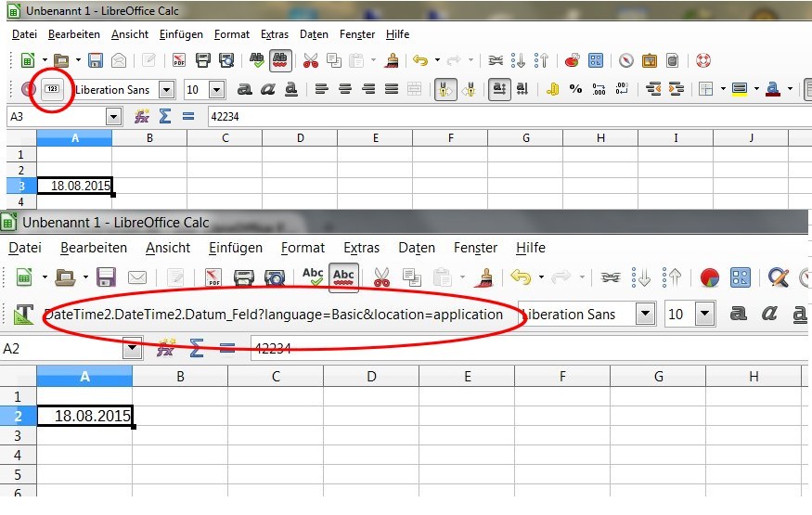Click the merge cells icon in upper window
The image size is (812, 515).
click(x=414, y=89)
